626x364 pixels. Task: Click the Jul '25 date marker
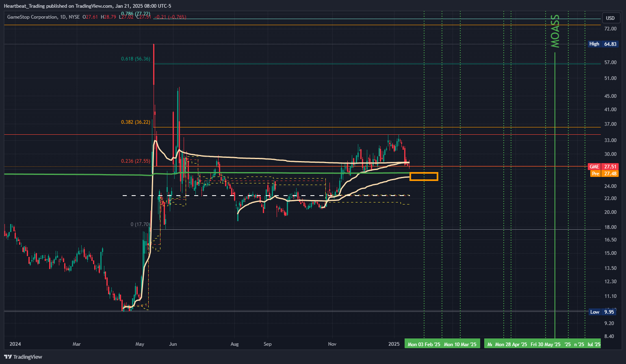(x=594, y=344)
